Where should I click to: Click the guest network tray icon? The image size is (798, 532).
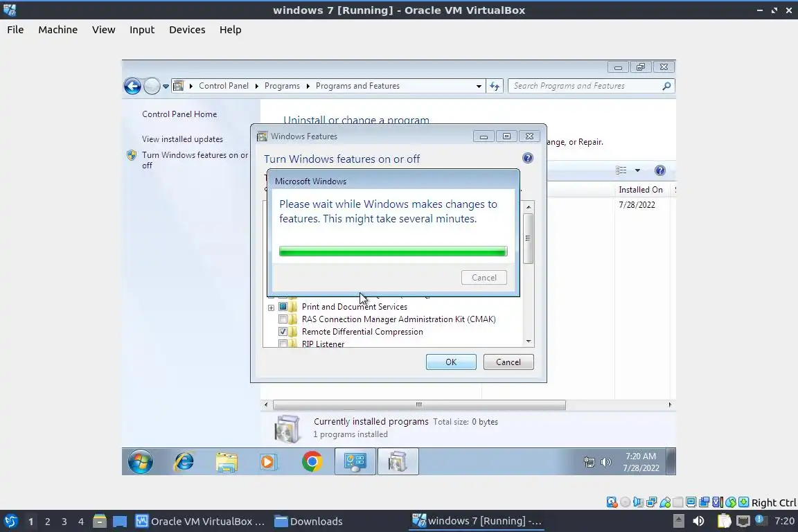coord(589,462)
